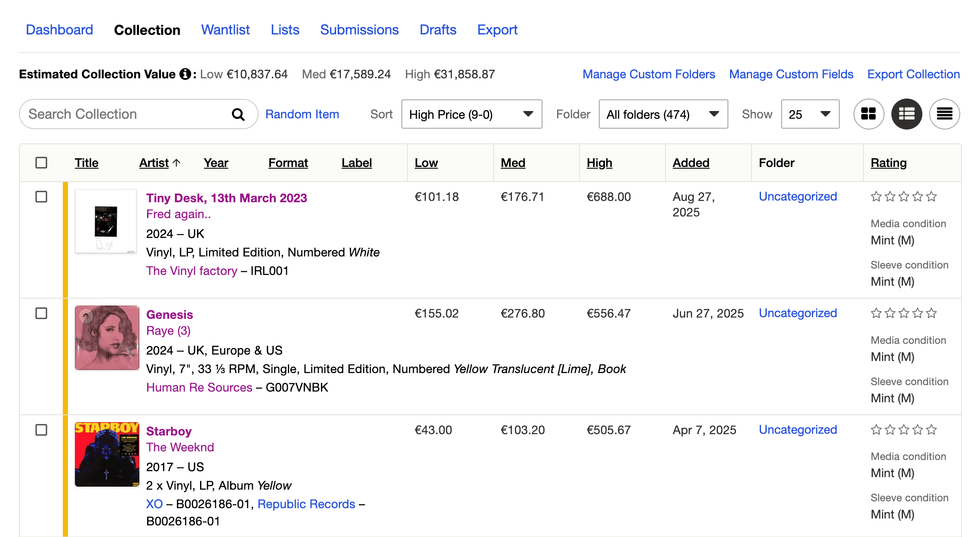Open the Human Re Sources label link

[x=199, y=387]
